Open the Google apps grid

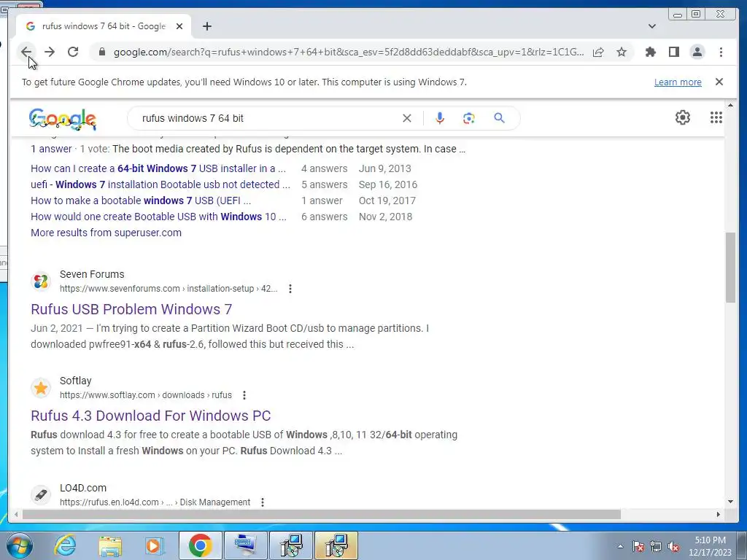pos(716,117)
